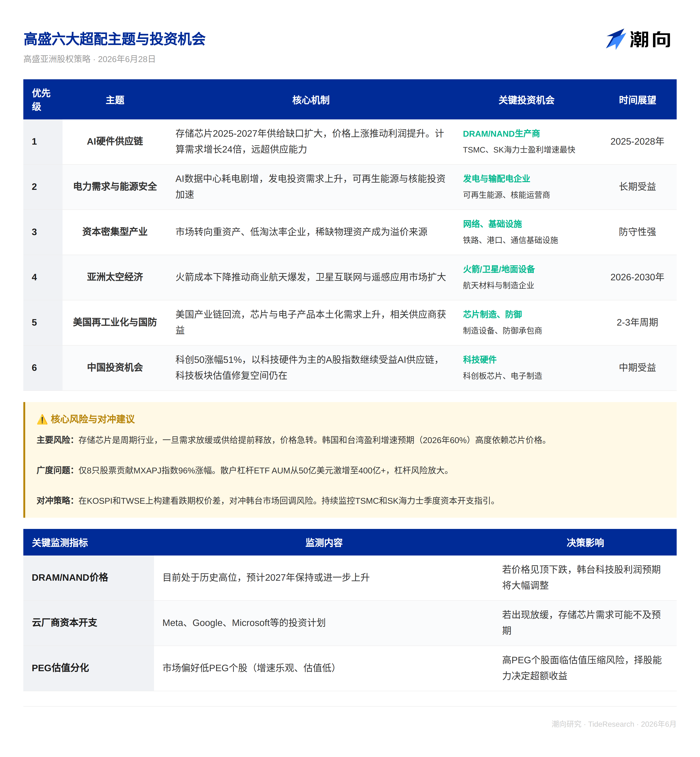Click text 航天材料与制造企业
Image resolution: width=700 pixels, height=757 pixels.
coord(498,285)
